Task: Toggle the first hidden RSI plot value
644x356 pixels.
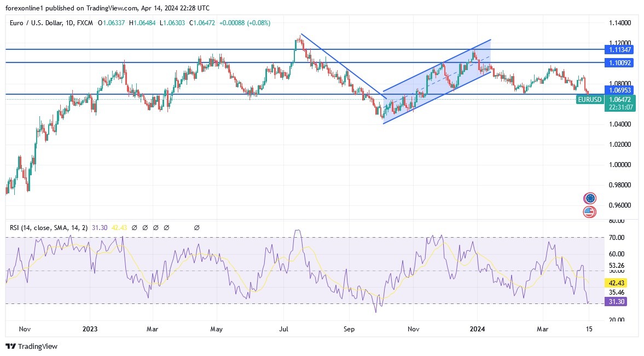Action: [x=135, y=227]
